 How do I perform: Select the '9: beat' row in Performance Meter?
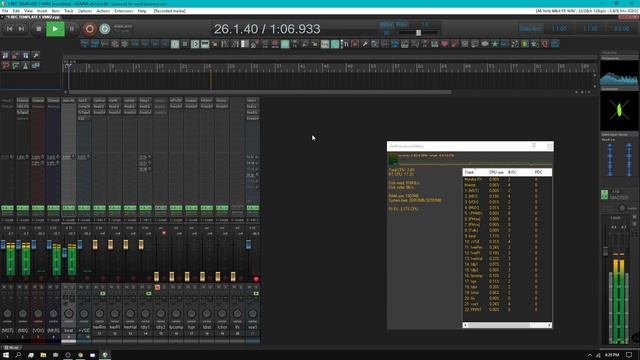(507, 236)
